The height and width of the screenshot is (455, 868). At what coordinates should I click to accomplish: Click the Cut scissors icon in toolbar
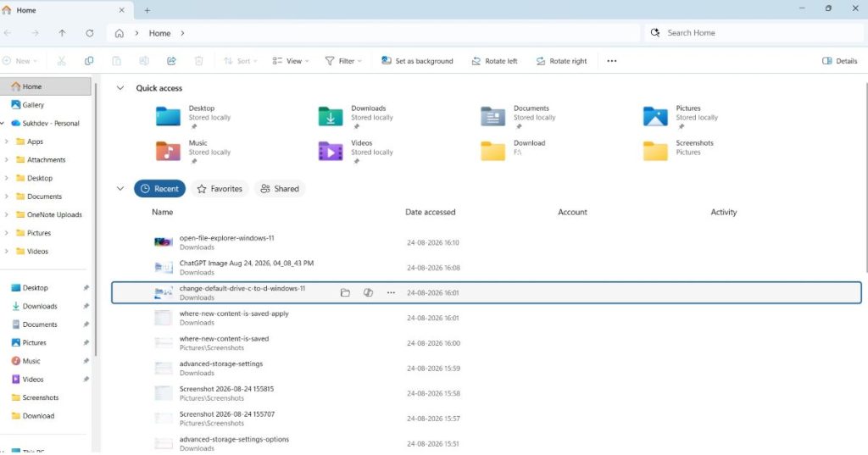(x=61, y=61)
